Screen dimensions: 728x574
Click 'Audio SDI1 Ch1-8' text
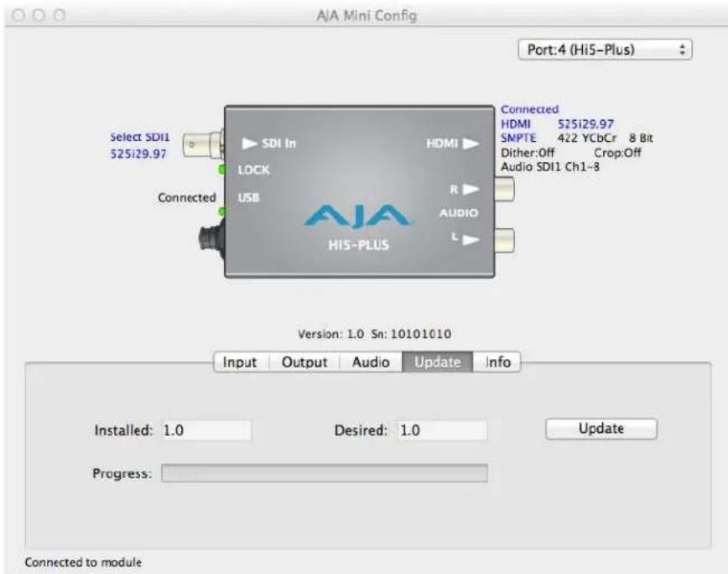[550, 167]
